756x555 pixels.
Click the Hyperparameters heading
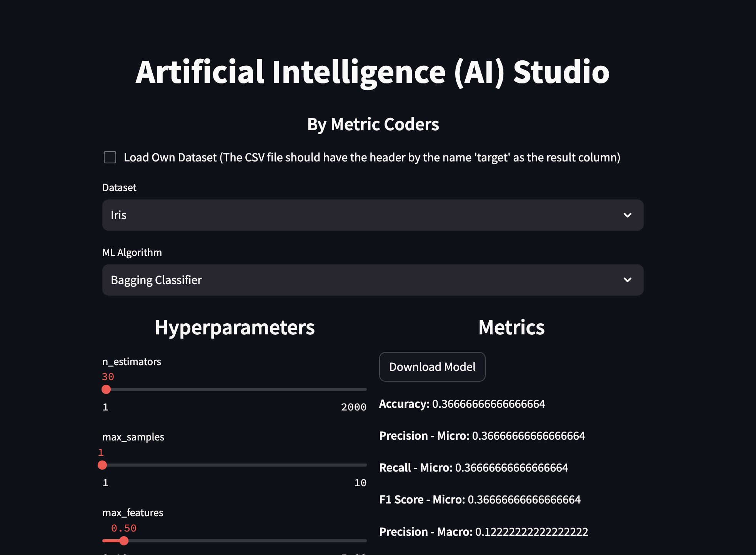coord(235,327)
